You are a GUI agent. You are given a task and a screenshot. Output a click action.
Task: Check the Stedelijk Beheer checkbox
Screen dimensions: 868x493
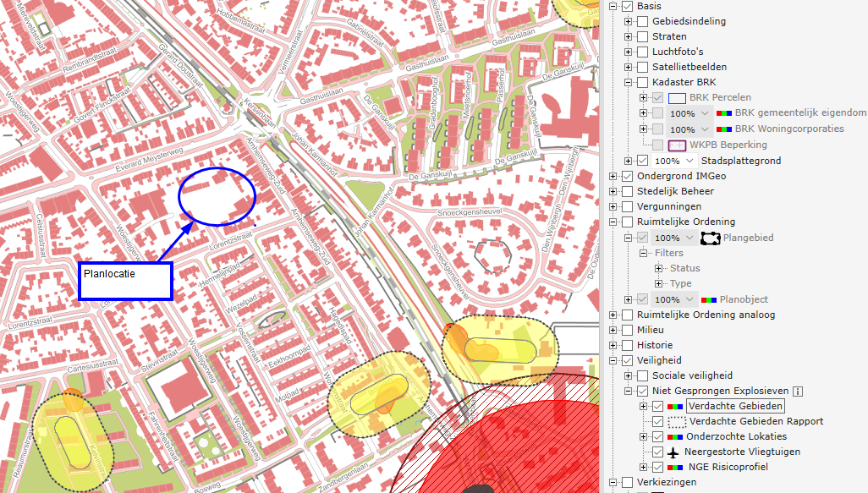(x=627, y=191)
